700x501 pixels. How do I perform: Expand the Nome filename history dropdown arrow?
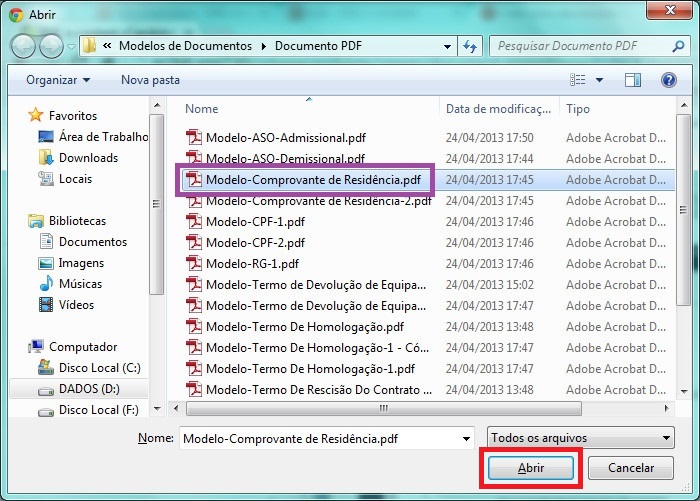[464, 438]
